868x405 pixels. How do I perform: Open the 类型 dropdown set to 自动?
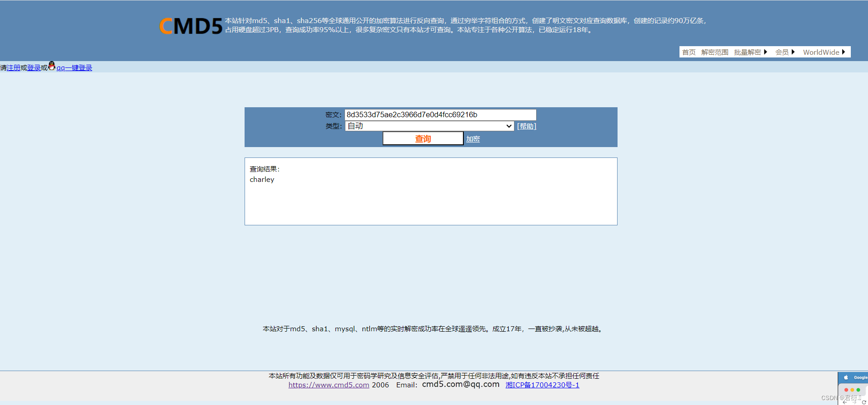(429, 126)
